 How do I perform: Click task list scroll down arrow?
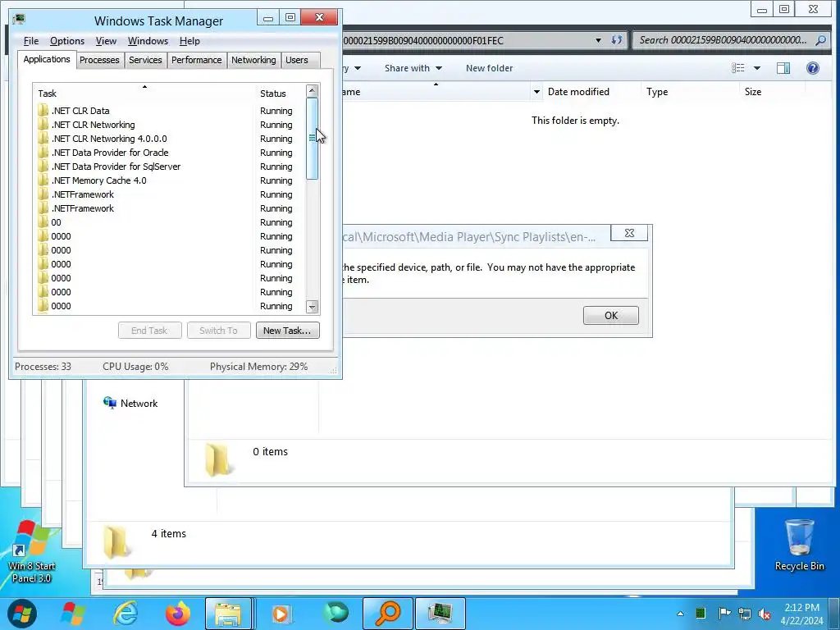pyautogui.click(x=313, y=307)
